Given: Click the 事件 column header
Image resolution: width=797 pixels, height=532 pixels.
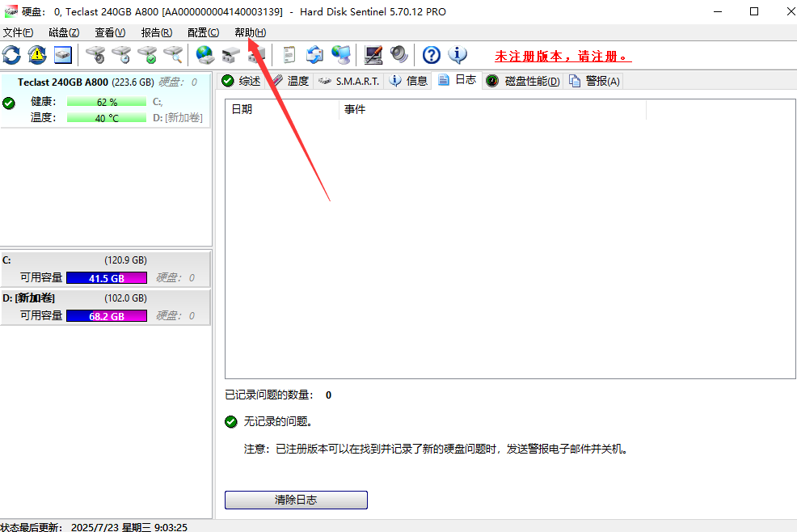Looking at the screenshot, I should pyautogui.click(x=492, y=110).
